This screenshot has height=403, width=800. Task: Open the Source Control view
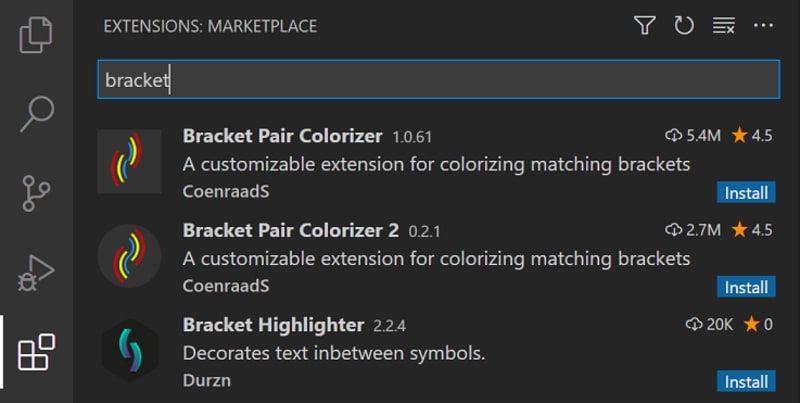tap(36, 193)
